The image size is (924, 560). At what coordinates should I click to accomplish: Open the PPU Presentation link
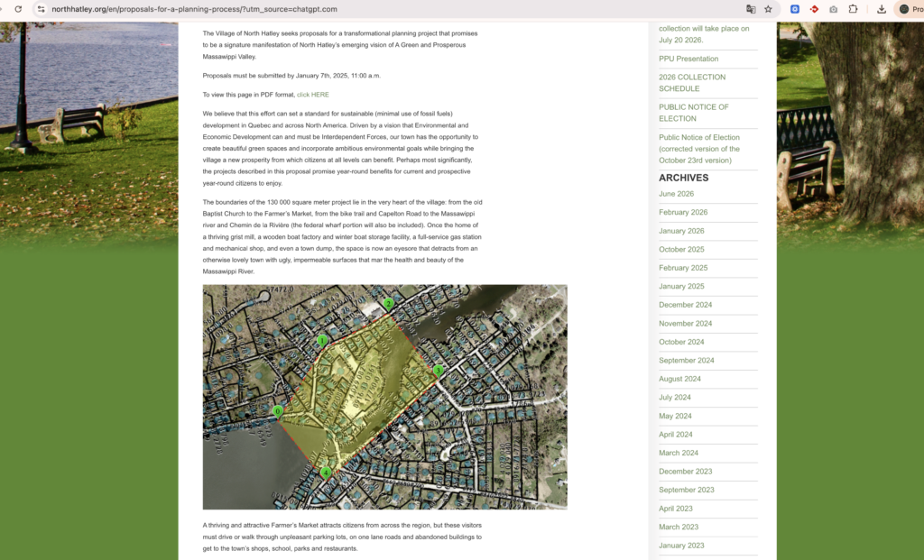[688, 59]
